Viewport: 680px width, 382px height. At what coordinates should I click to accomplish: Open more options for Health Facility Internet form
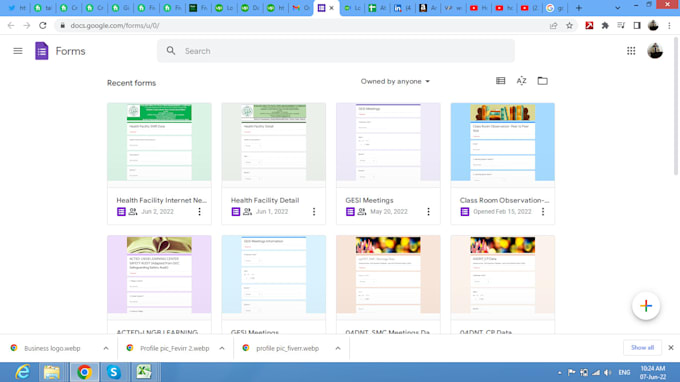coord(199,212)
